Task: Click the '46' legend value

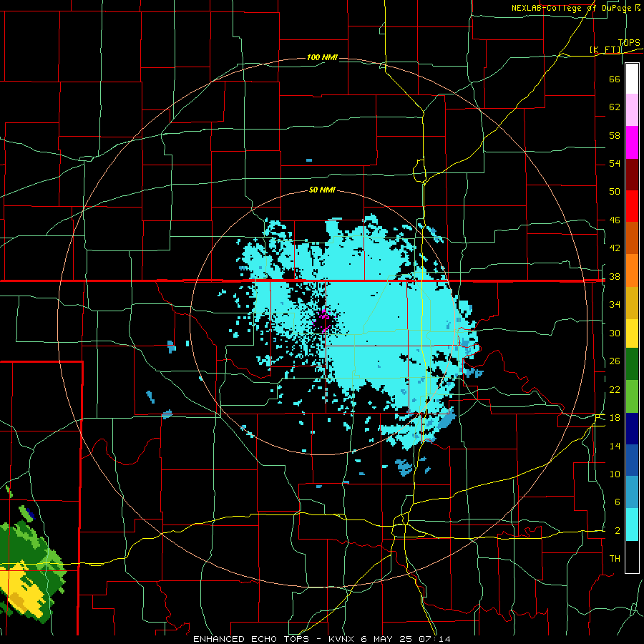Action: pos(615,220)
